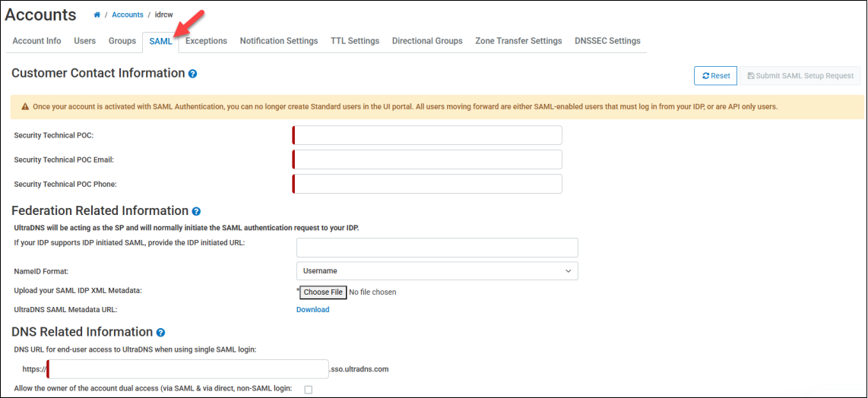Image resolution: width=868 pixels, height=398 pixels.
Task: Click Choose File for IDP metadata
Action: (x=323, y=292)
